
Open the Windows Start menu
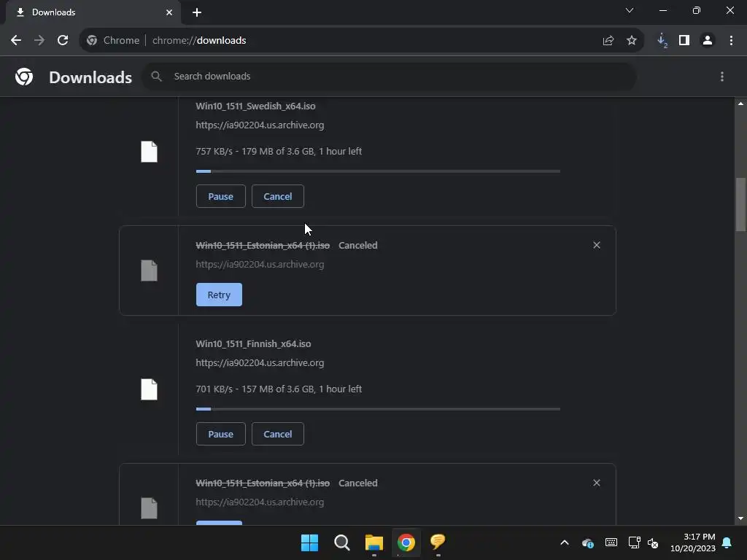[309, 542]
